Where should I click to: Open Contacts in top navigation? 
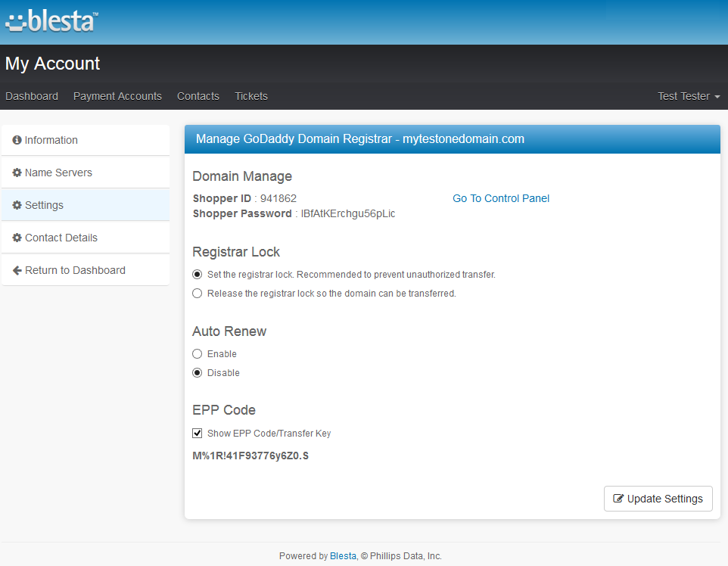click(x=198, y=96)
